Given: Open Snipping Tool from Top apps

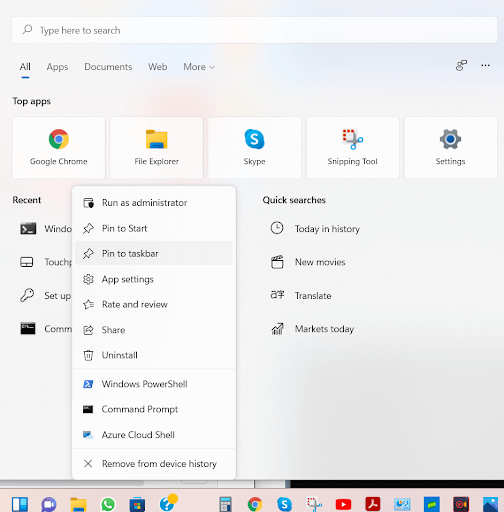Looking at the screenshot, I should point(352,148).
